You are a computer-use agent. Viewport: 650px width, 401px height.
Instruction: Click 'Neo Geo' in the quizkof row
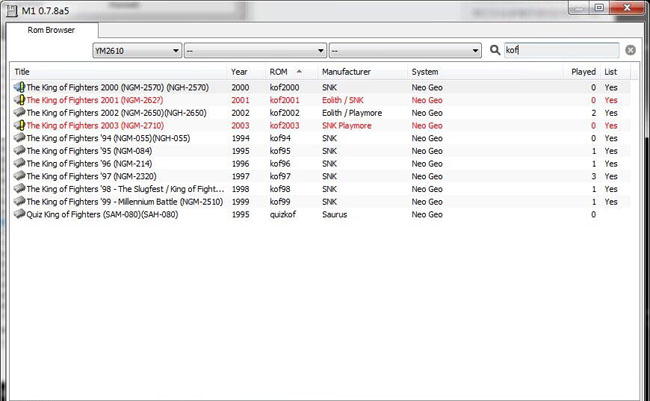(427, 214)
